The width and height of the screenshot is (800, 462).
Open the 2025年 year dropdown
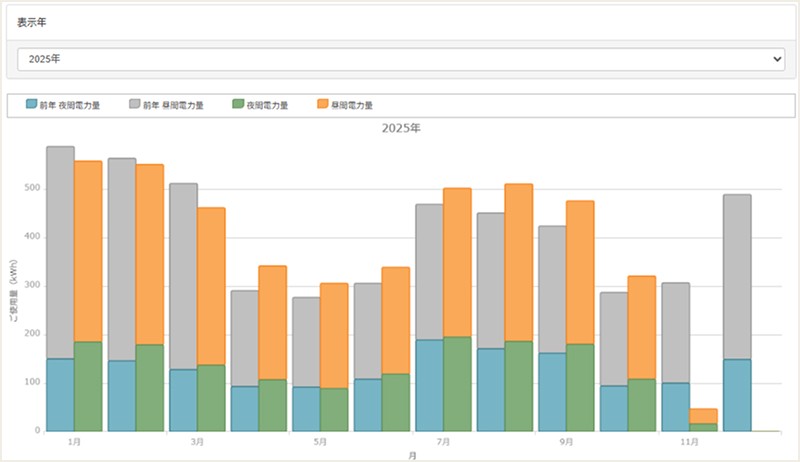tap(400, 59)
